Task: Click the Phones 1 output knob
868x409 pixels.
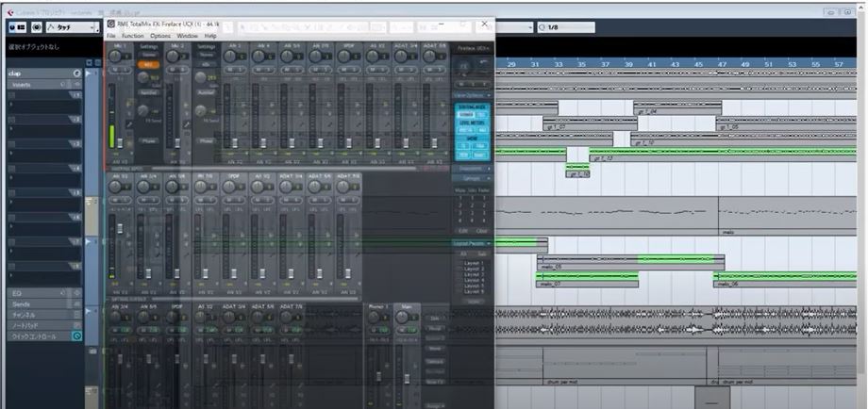Action: [373, 318]
